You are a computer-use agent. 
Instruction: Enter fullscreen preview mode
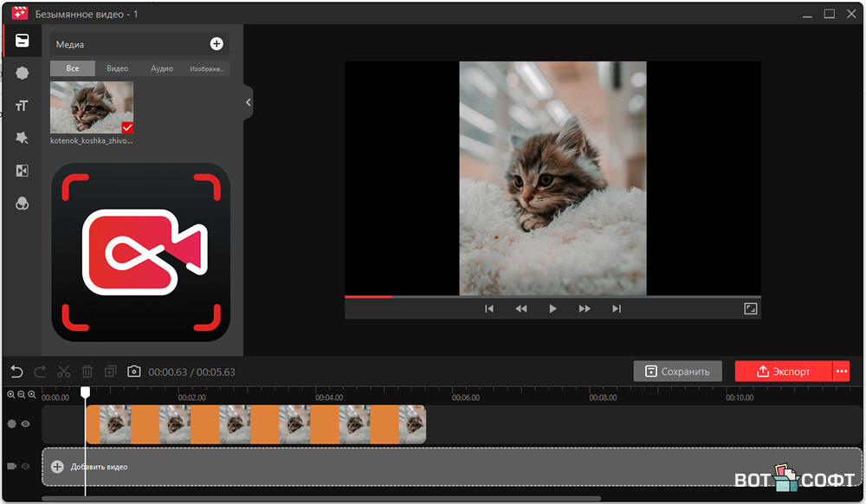point(751,308)
